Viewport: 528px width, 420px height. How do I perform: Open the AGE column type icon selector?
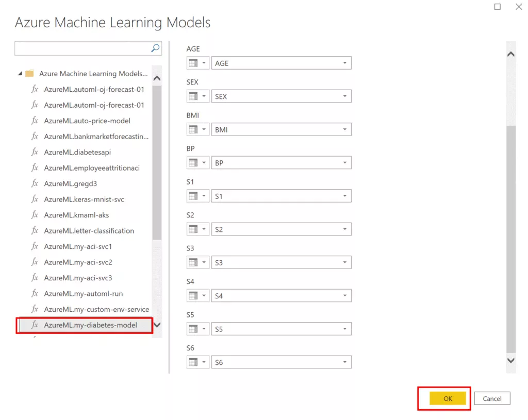point(197,63)
